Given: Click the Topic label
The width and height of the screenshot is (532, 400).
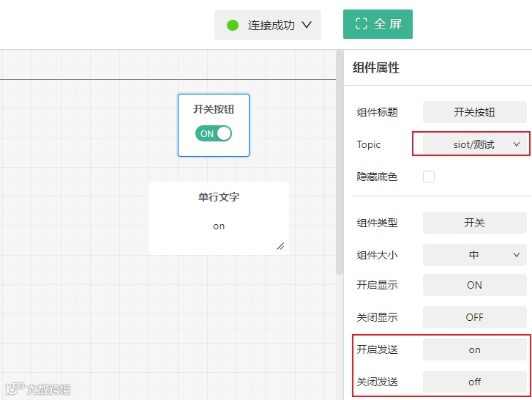Looking at the screenshot, I should (369, 144).
